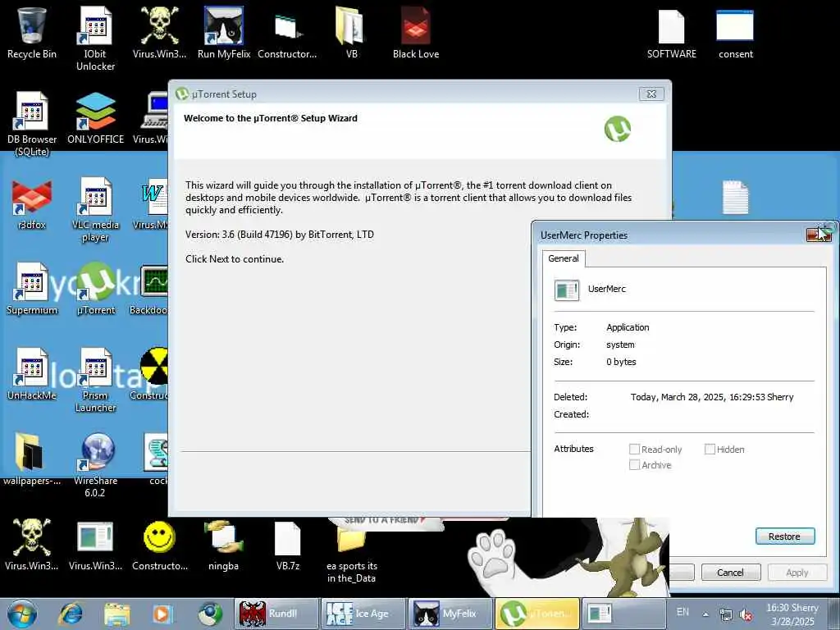Show hidden tray icons arrow
Viewport: 840px width, 630px height.
[x=706, y=614]
